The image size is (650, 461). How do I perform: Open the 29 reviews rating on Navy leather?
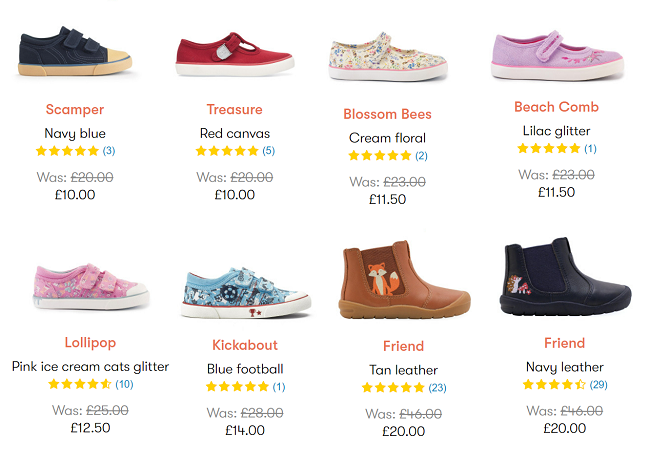tap(565, 384)
